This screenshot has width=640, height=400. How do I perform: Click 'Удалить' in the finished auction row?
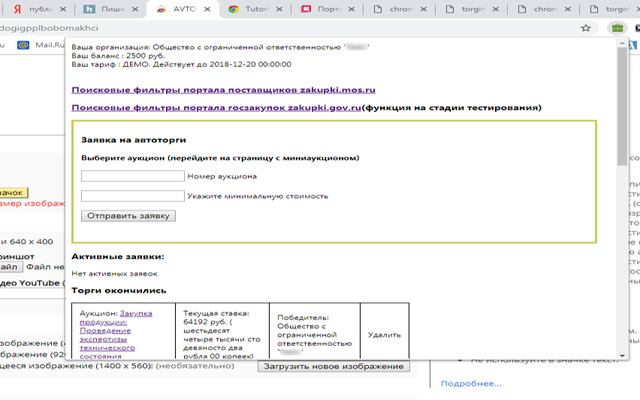click(384, 335)
